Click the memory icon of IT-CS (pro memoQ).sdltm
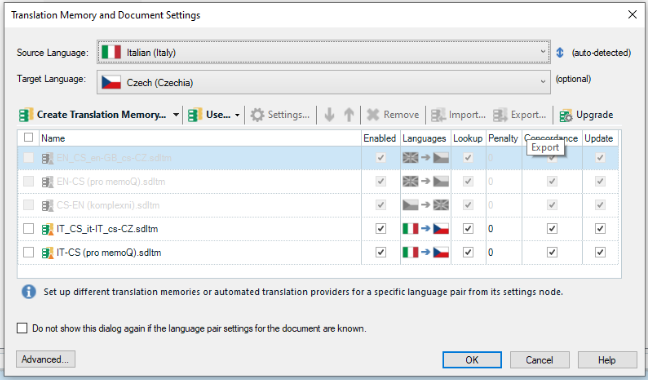Viewport: 648px width, 380px height. pyautogui.click(x=48, y=253)
